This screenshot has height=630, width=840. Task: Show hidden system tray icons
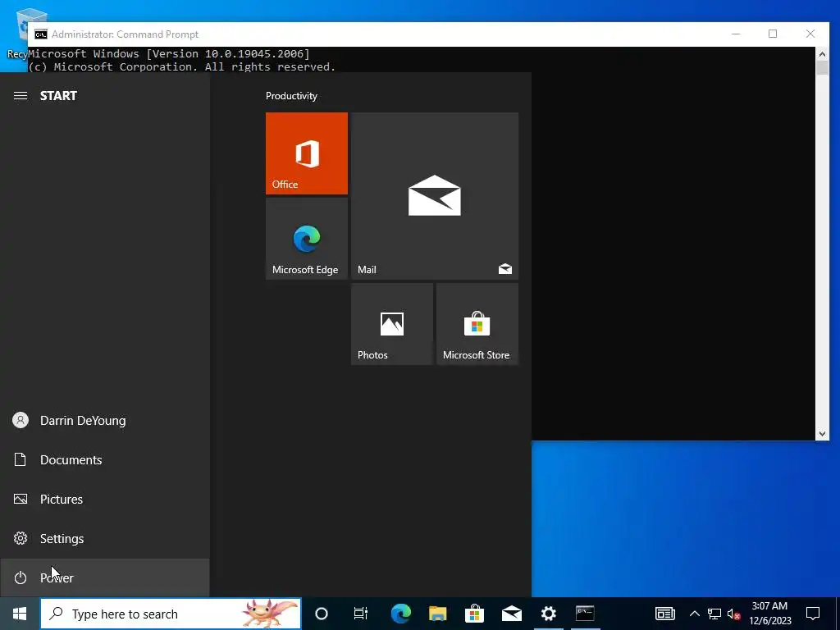694,614
